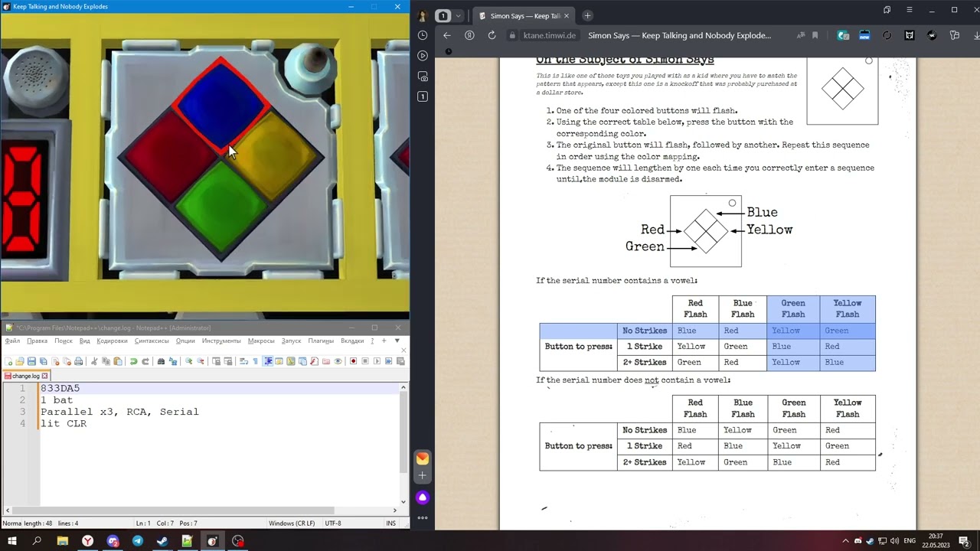
Task: Click the Cut scissors icon in Notepad++
Action: 95,361
